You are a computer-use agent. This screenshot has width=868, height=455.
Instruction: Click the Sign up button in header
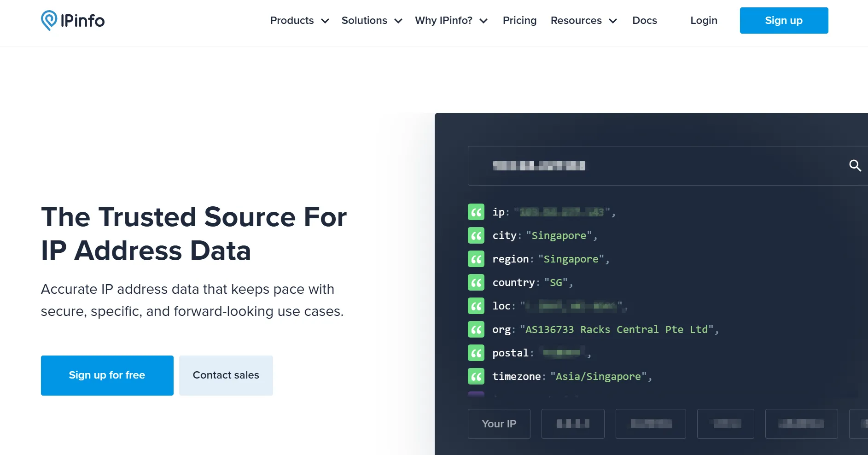[x=784, y=20]
